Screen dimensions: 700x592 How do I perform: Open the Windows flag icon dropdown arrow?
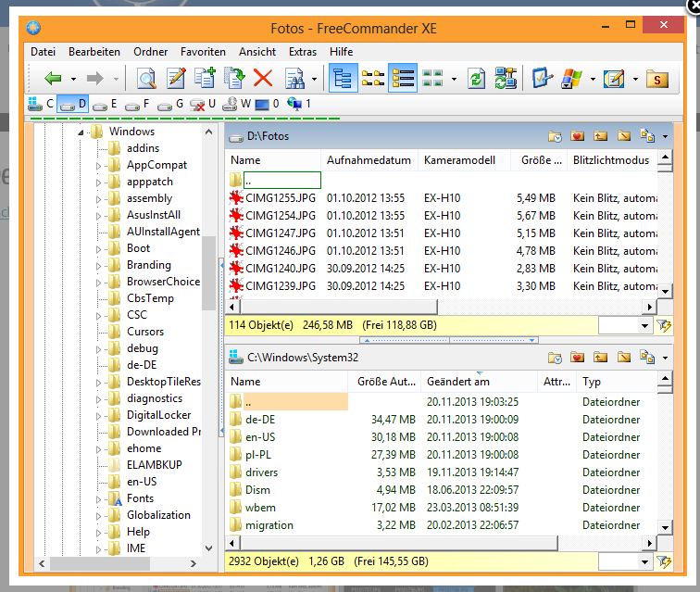(593, 79)
